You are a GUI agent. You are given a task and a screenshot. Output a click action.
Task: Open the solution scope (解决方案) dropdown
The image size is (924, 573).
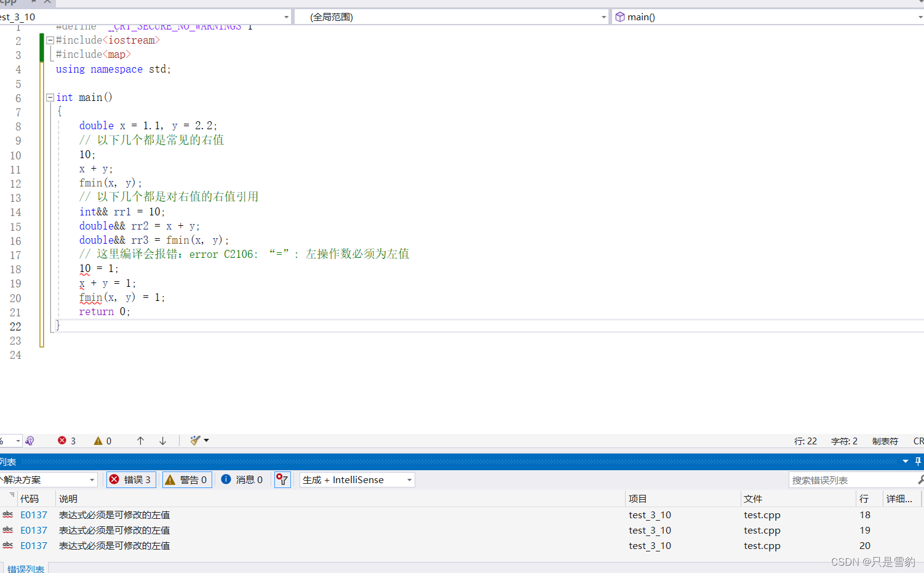pyautogui.click(x=48, y=479)
